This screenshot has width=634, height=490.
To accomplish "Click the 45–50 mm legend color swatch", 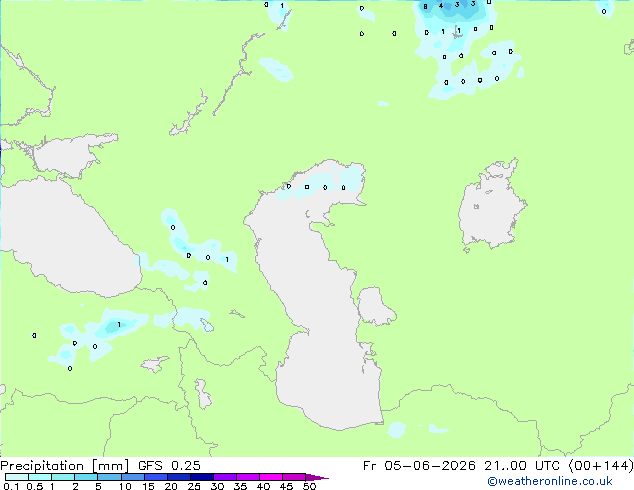I will coord(294,477).
